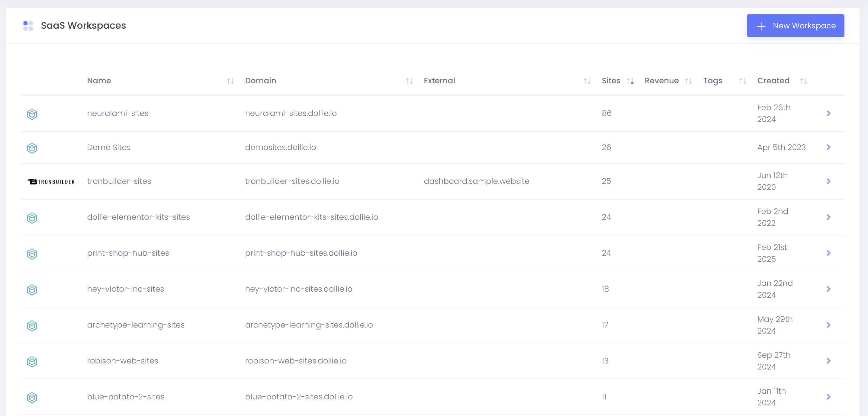Image resolution: width=868 pixels, height=416 pixels.
Task: Expand the hey-victor-inc-sites row chevron
Action: pos(828,289)
